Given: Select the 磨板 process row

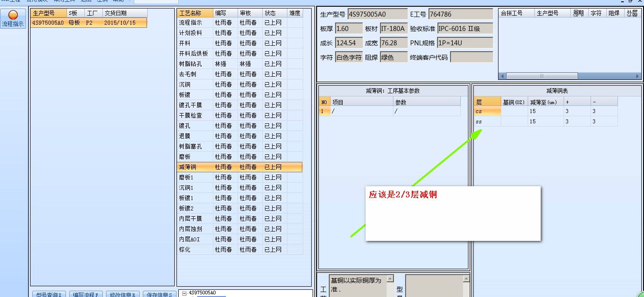Looking at the screenshot, I should 240,157.
